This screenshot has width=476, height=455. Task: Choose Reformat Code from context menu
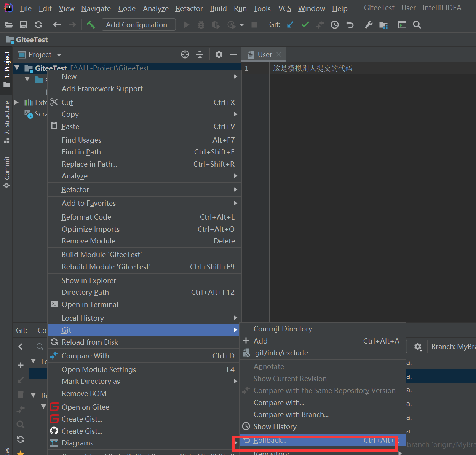pos(144,217)
